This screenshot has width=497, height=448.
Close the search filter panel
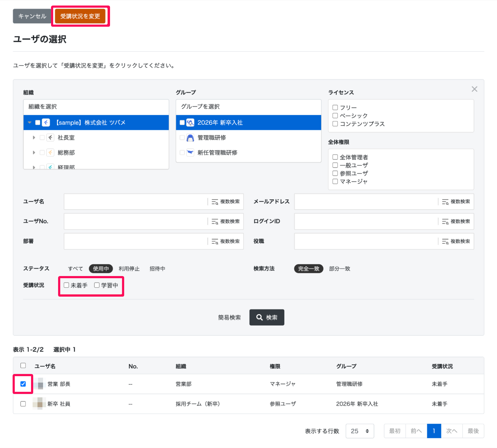474,89
